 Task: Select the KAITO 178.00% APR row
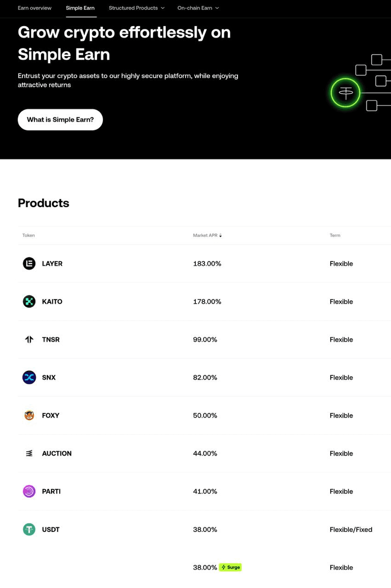click(207, 301)
